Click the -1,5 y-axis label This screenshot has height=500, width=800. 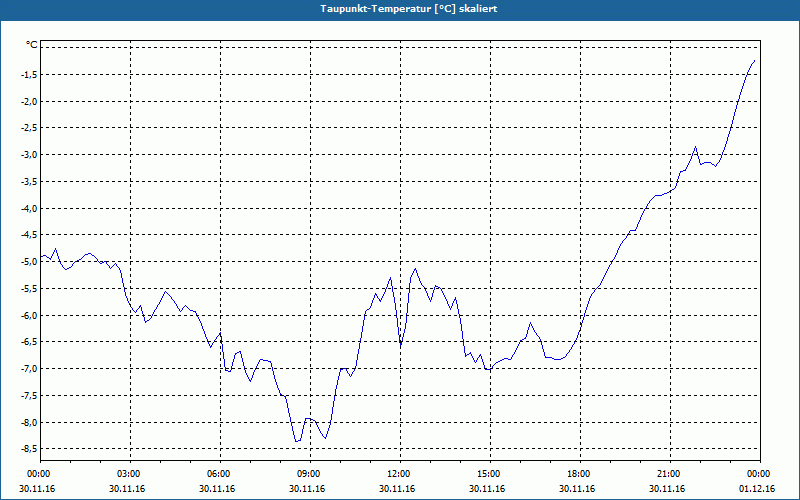click(29, 74)
